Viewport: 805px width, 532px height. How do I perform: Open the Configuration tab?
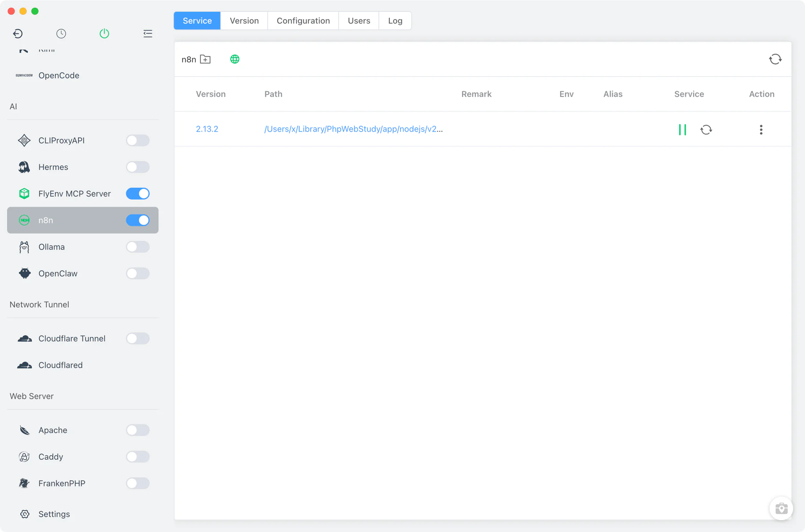click(303, 21)
